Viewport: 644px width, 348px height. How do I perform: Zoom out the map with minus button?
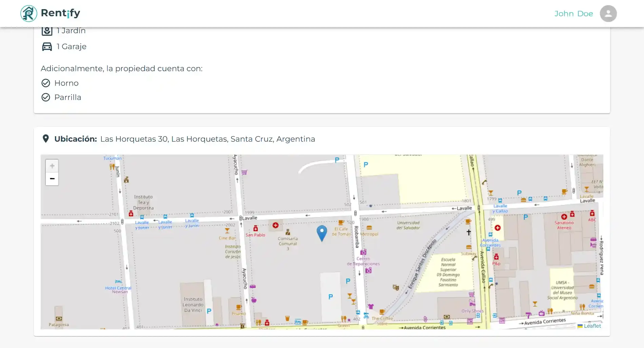click(52, 179)
